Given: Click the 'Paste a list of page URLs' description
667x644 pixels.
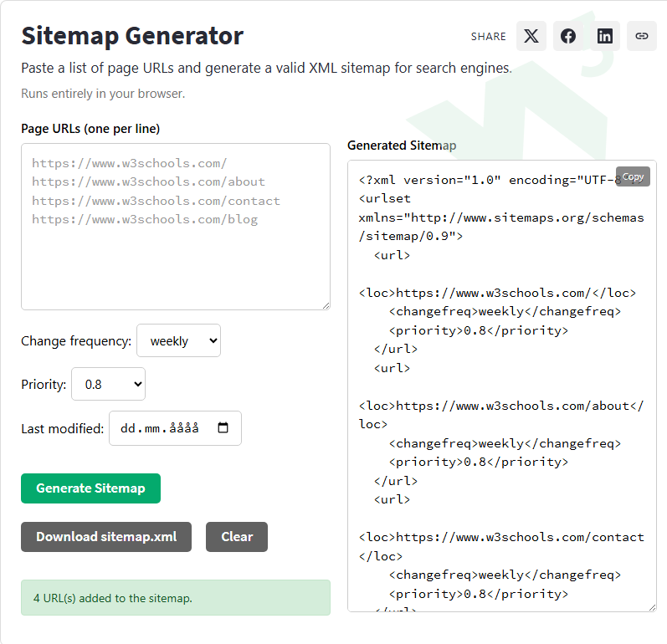Looking at the screenshot, I should tap(267, 68).
